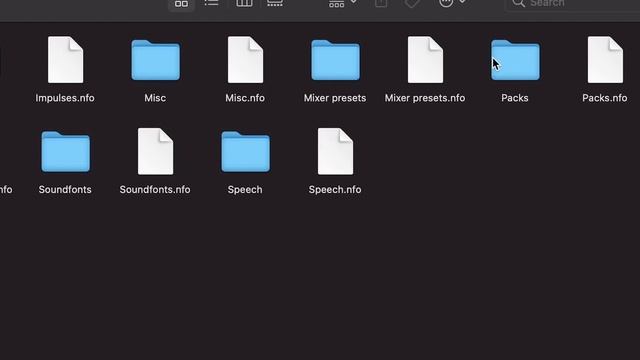This screenshot has width=640, height=360.
Task: Open the Action ellipsis menu
Action: (x=452, y=3)
